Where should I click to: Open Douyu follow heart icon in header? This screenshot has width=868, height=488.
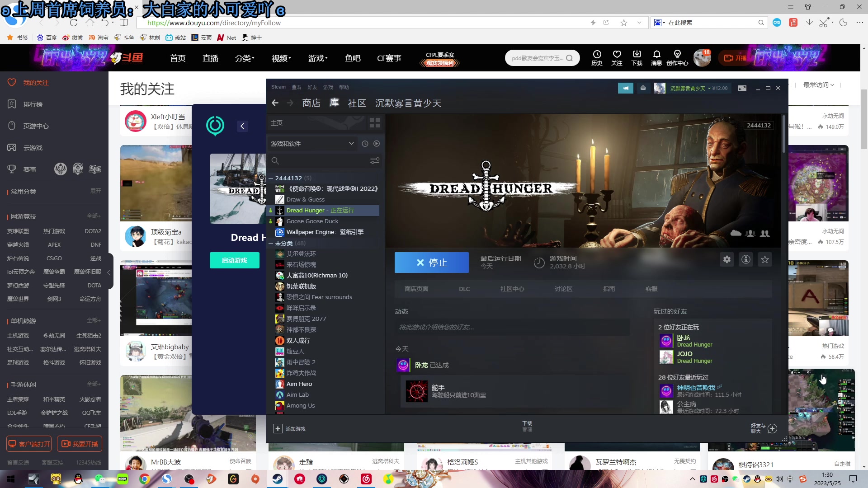click(x=617, y=58)
